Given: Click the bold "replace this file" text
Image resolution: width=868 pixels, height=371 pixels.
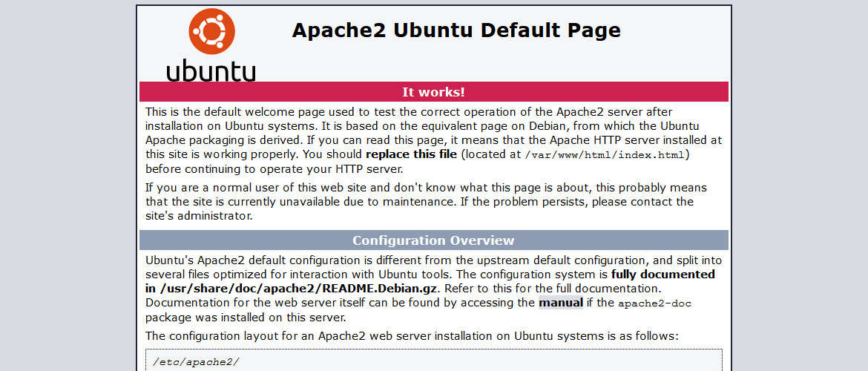Looking at the screenshot, I should coord(411,154).
